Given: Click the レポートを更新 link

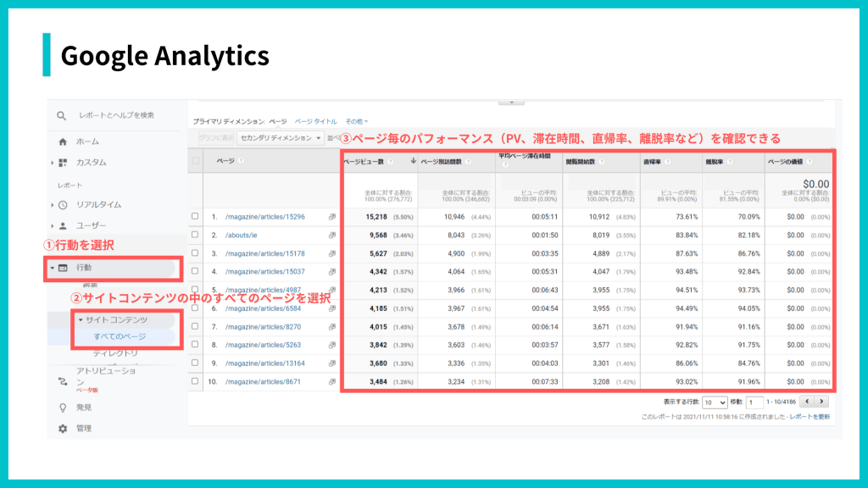Looking at the screenshot, I should (x=810, y=417).
